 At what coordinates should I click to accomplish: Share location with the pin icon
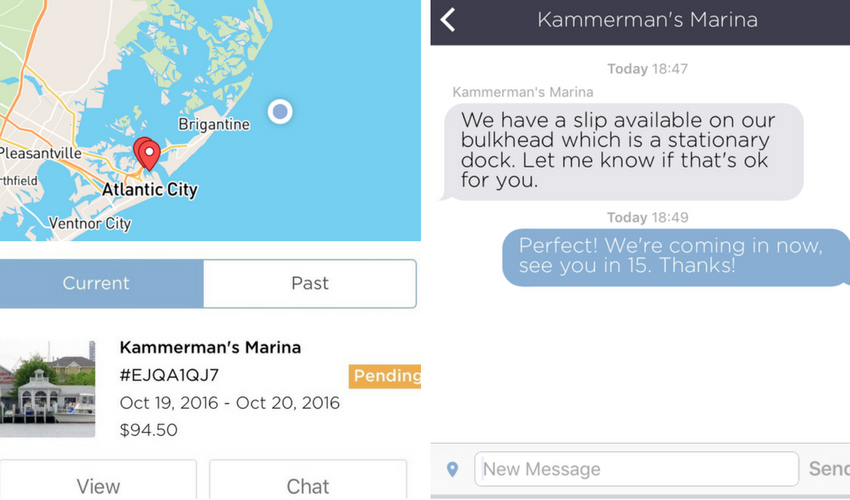453,469
